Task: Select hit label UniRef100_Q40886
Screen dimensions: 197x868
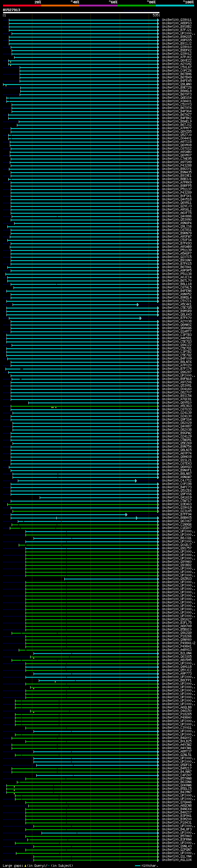Action: pyautogui.click(x=177, y=216)
